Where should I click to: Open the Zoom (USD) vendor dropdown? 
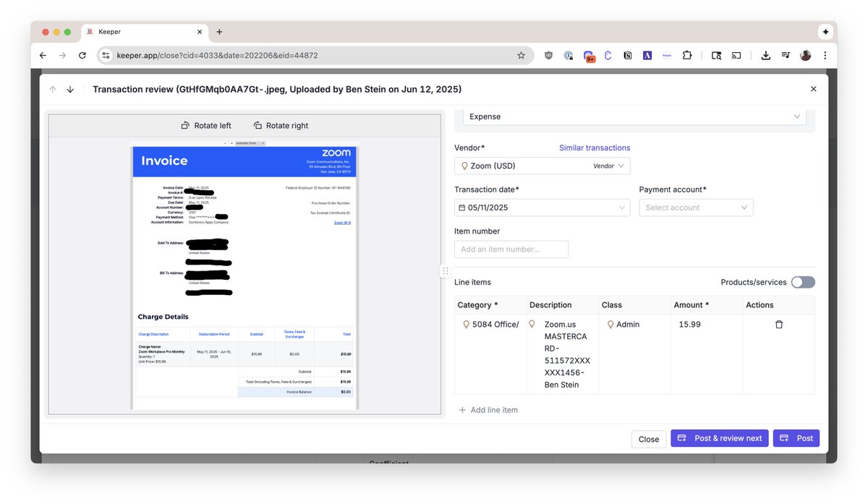tap(542, 166)
